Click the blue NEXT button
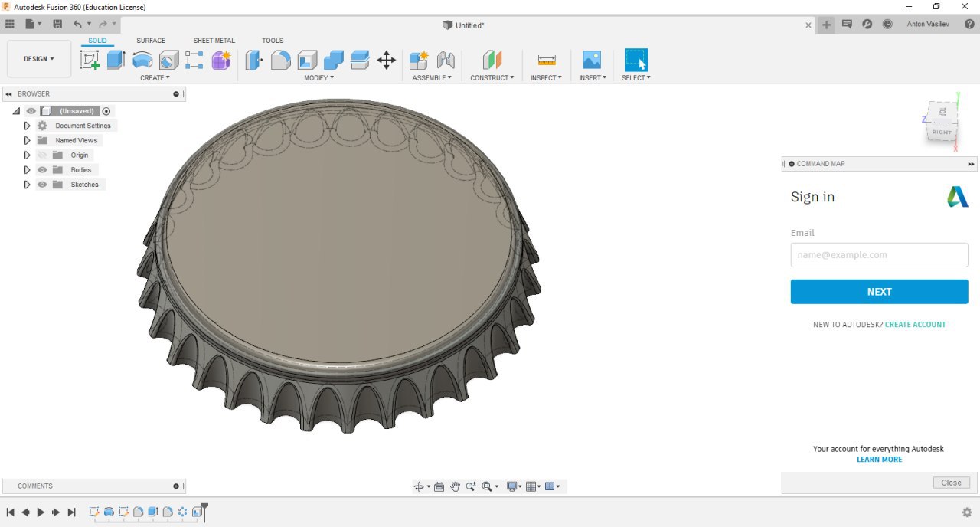The image size is (980, 527). (x=879, y=292)
